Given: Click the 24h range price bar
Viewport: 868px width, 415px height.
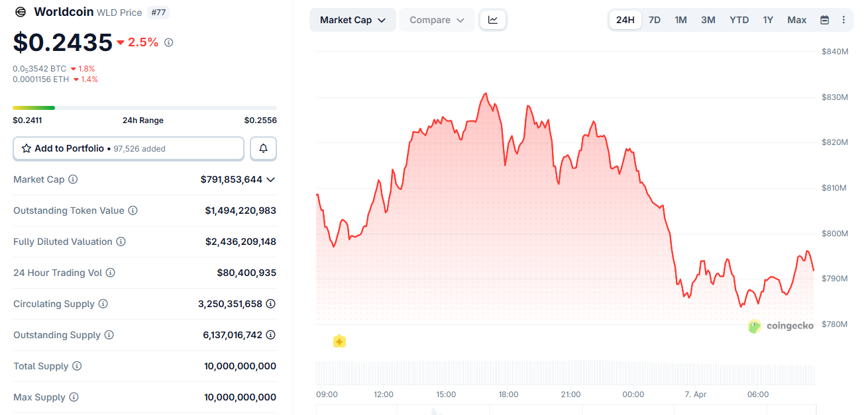Looking at the screenshot, I should click(144, 107).
